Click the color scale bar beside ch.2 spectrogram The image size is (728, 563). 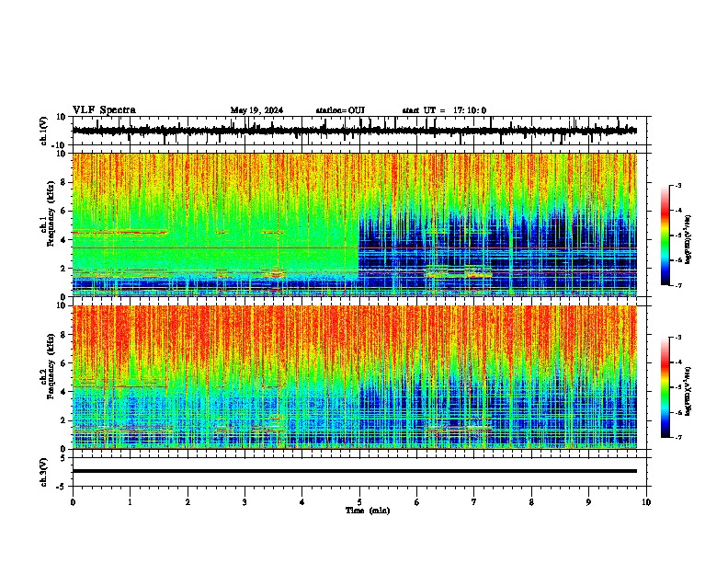tap(665, 387)
